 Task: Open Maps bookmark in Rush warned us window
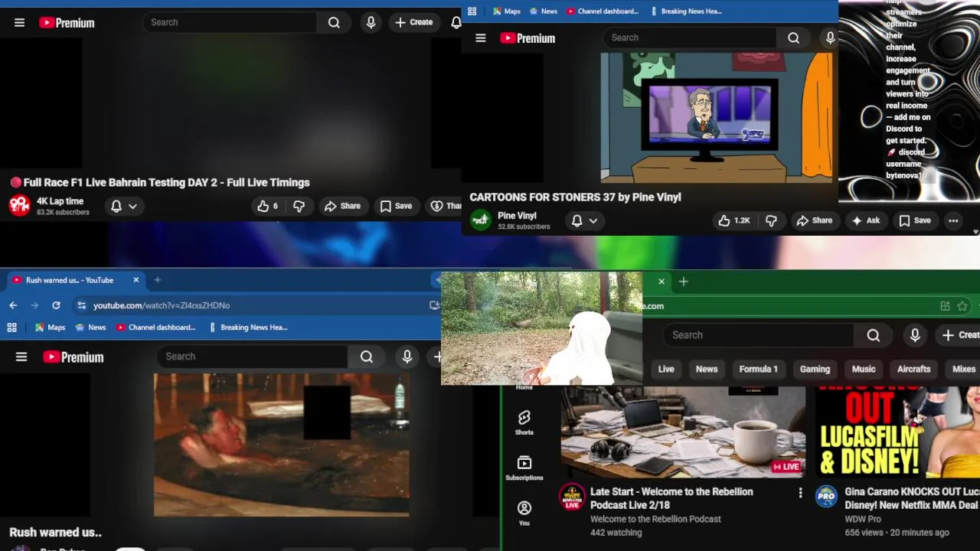click(50, 328)
